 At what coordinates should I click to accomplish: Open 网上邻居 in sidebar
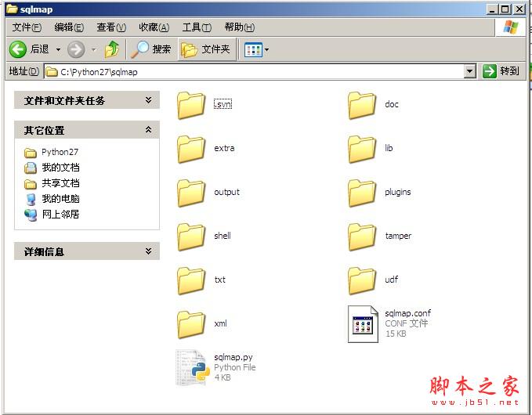tap(61, 215)
